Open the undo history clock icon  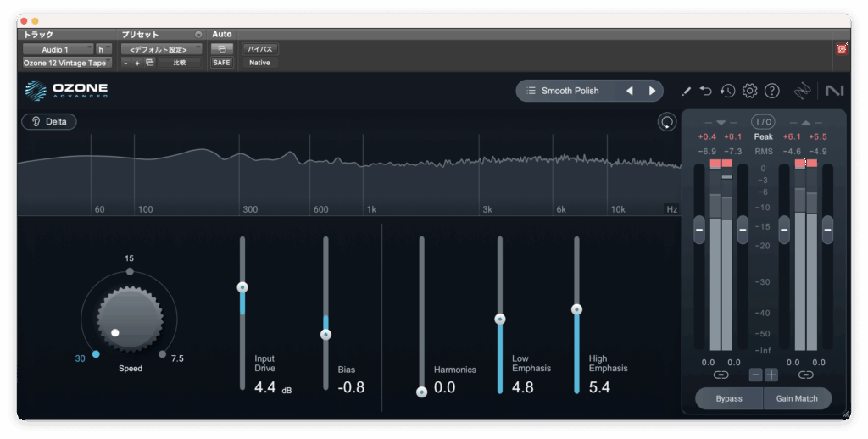pos(727,91)
